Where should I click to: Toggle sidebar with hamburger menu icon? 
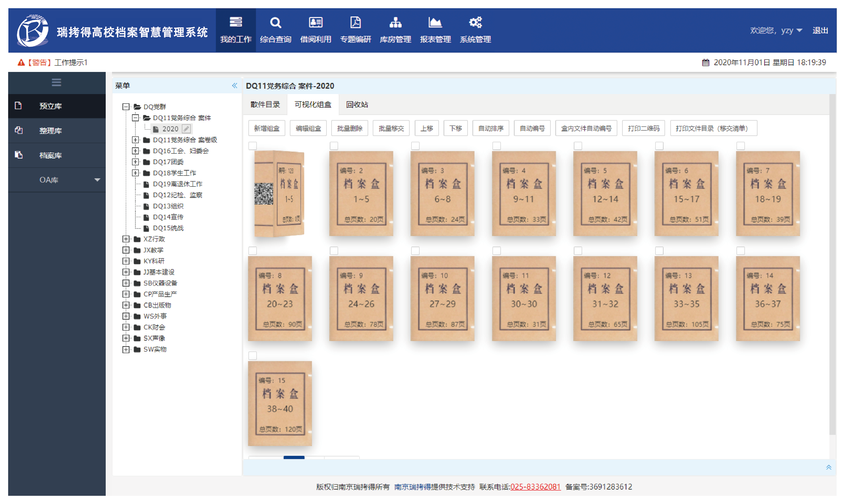(56, 82)
